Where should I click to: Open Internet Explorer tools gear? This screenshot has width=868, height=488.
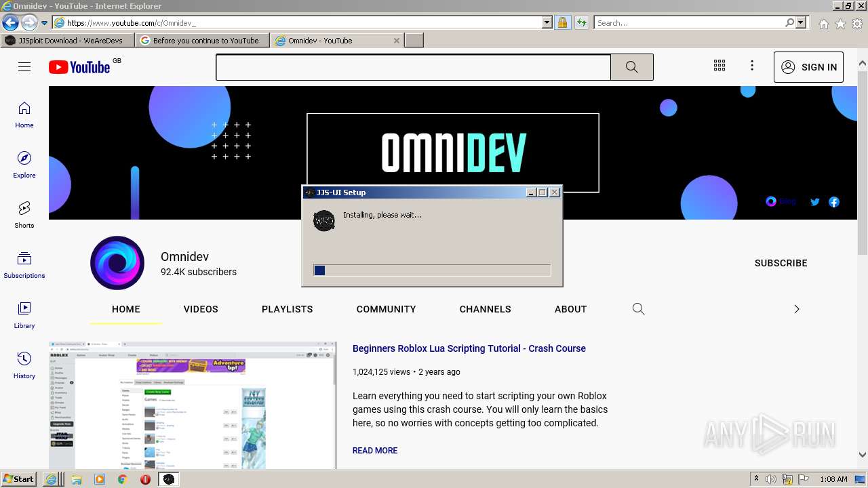(x=857, y=24)
